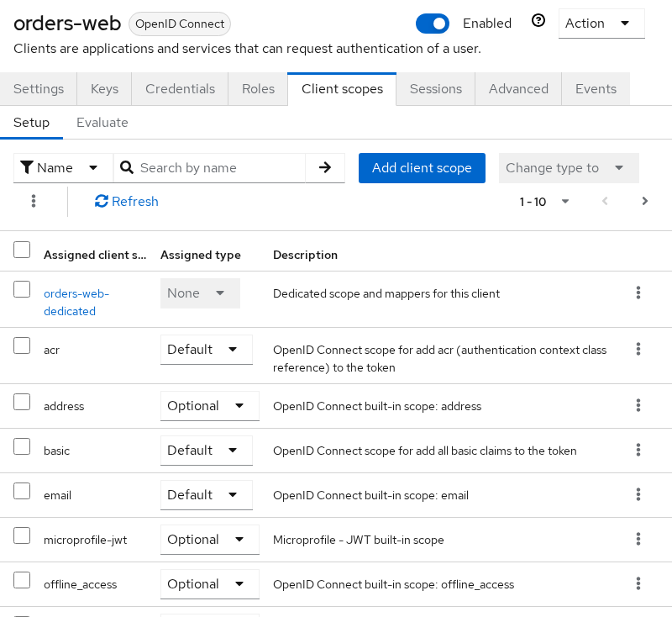Open assigned type dropdown for acr
The height and width of the screenshot is (617, 672).
coord(206,350)
